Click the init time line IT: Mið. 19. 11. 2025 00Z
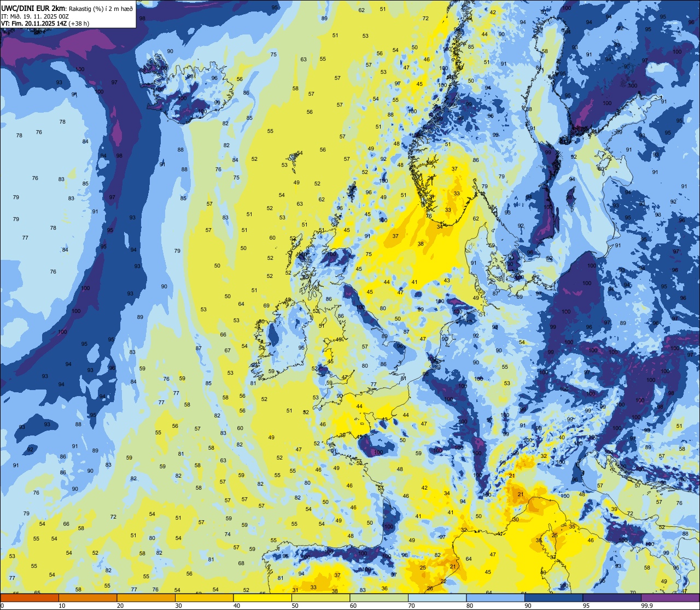 35,16
